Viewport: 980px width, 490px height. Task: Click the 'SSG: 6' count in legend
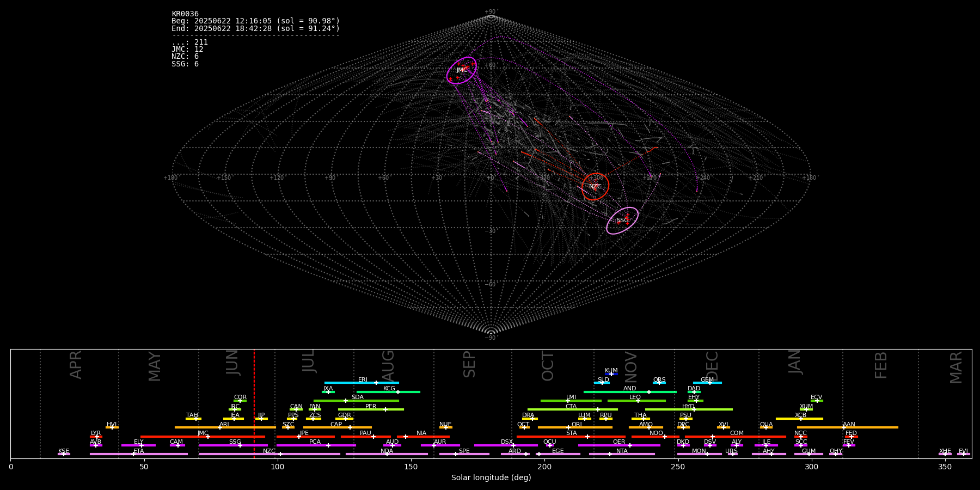click(x=185, y=64)
